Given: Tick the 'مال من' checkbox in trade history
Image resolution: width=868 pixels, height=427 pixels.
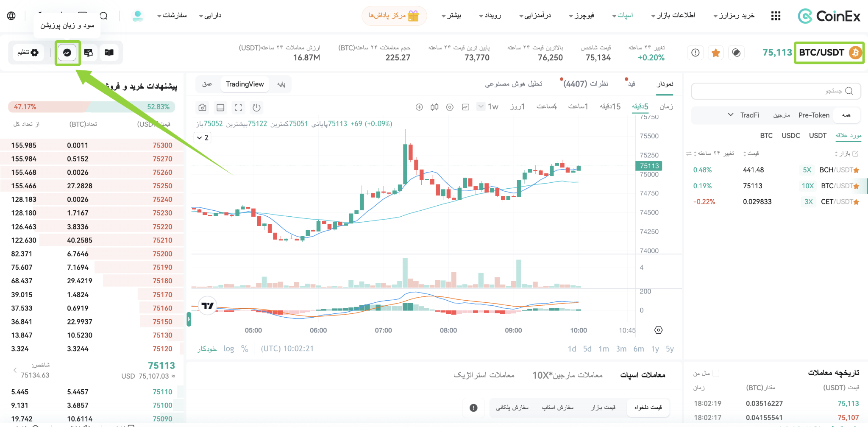Looking at the screenshot, I should [x=716, y=373].
